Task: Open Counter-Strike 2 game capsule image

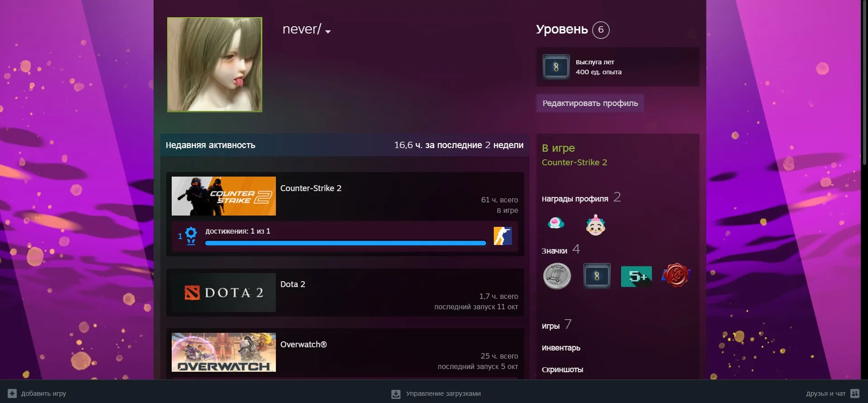Action: (x=224, y=196)
